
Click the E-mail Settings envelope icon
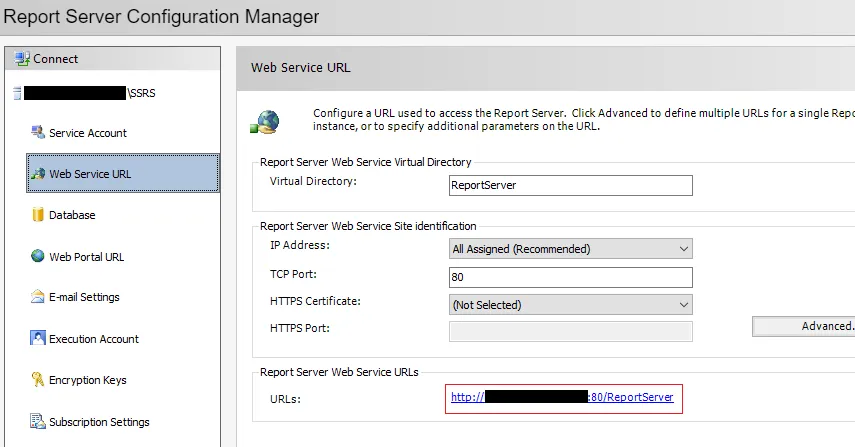pos(39,297)
